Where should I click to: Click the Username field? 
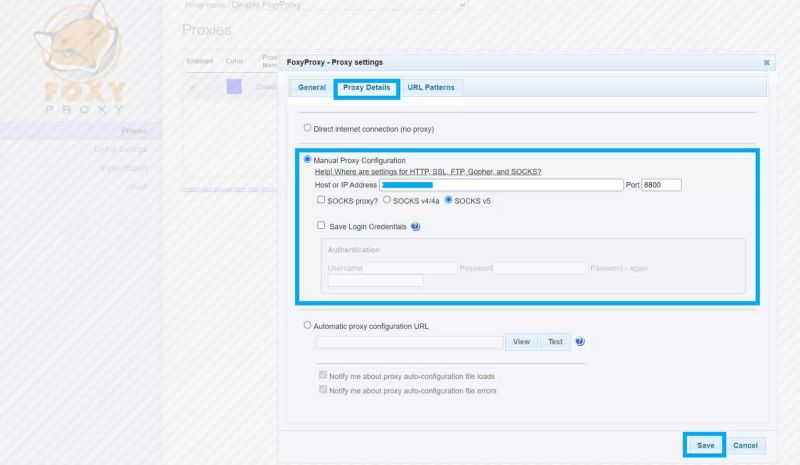coord(409,268)
